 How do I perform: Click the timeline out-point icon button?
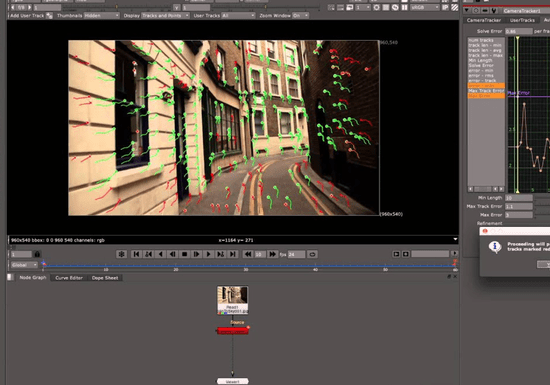tap(405, 254)
